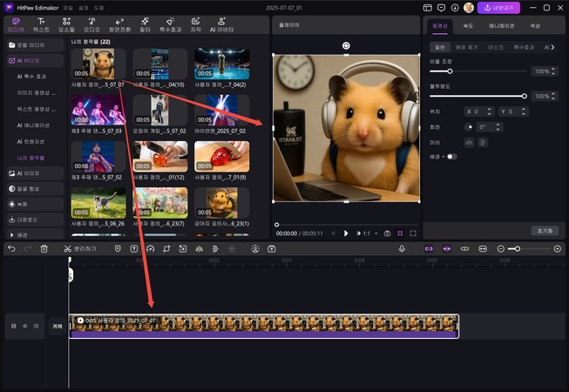This screenshot has width=569, height=392.
Task: Step the 불투명도 100% value spinner
Action: [x=553, y=96]
